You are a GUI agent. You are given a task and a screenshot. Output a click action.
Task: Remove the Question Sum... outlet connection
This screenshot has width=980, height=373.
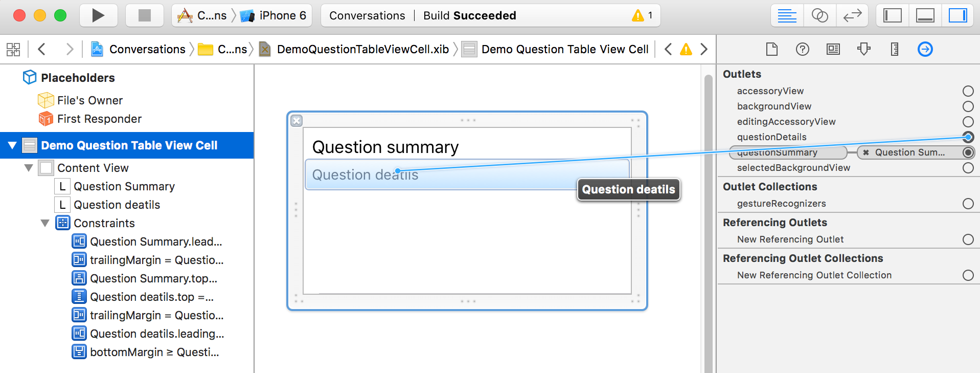tap(866, 152)
